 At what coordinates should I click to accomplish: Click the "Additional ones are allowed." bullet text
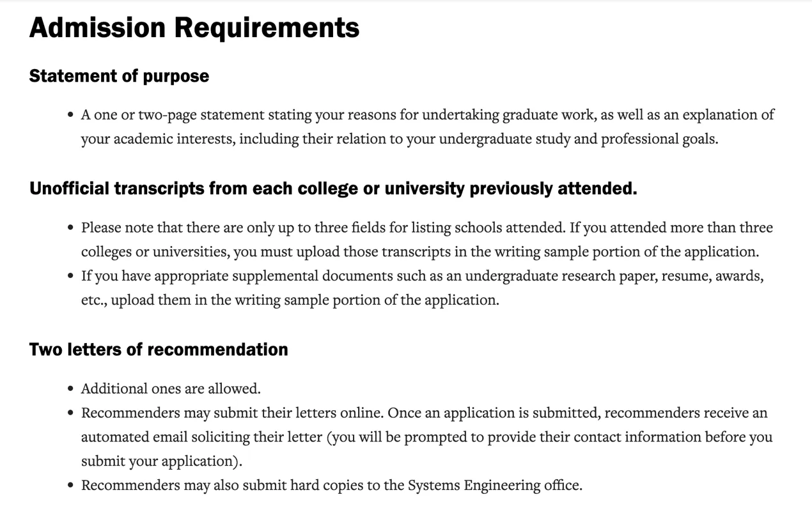tap(171, 388)
